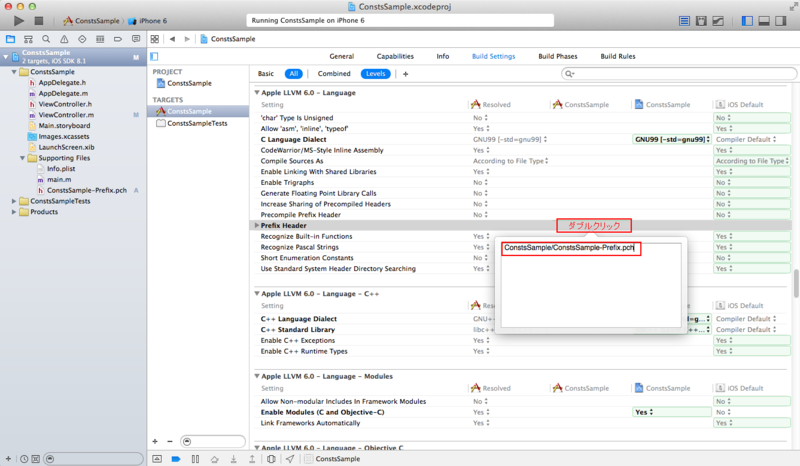Switch to the Build Rules tab
The height and width of the screenshot is (466, 800).
(x=618, y=56)
